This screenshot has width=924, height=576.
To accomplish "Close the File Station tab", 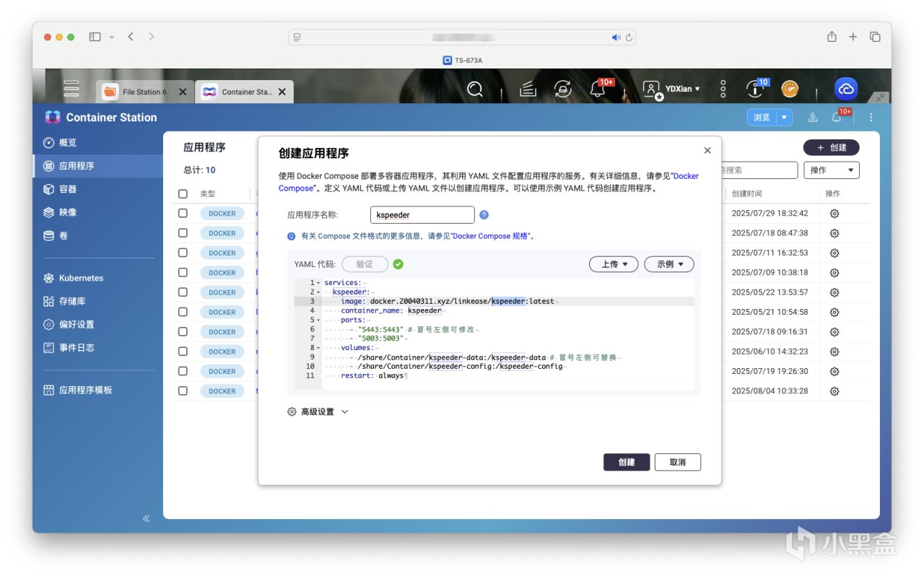I will (183, 92).
